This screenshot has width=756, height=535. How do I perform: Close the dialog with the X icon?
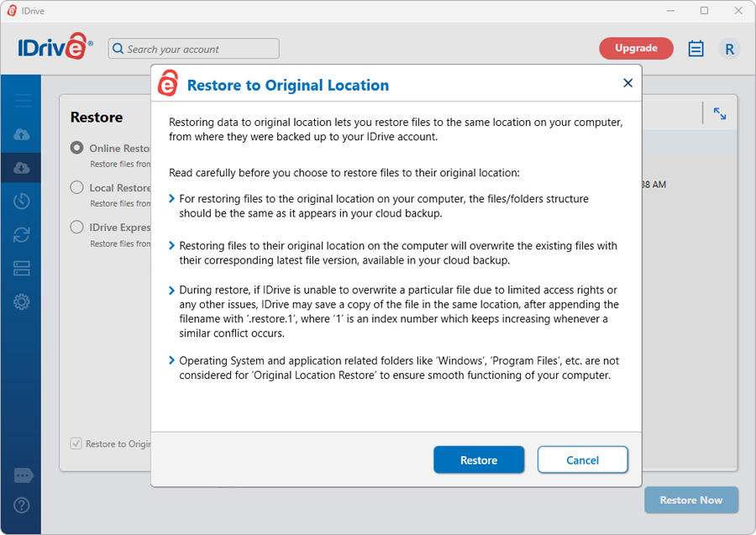pyautogui.click(x=627, y=83)
